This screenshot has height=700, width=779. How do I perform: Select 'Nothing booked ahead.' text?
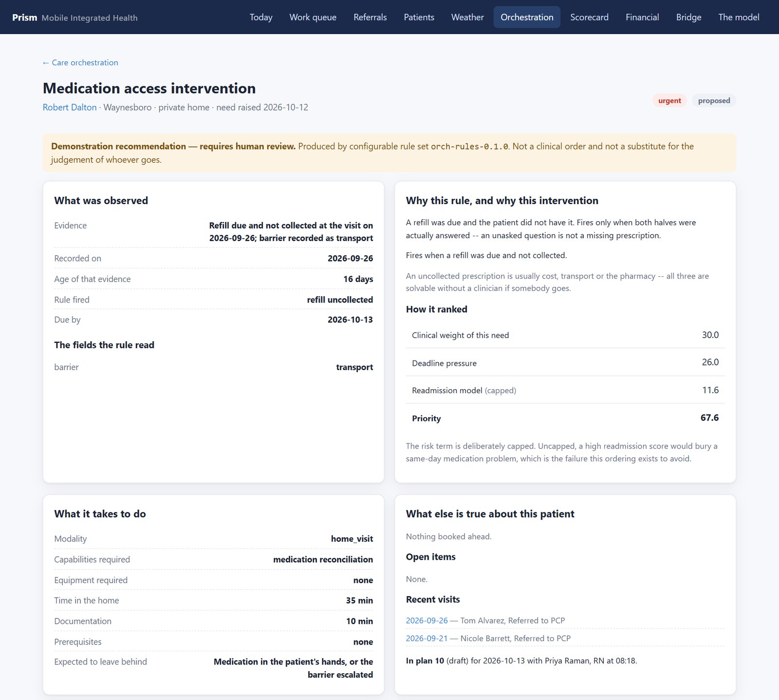tap(448, 536)
